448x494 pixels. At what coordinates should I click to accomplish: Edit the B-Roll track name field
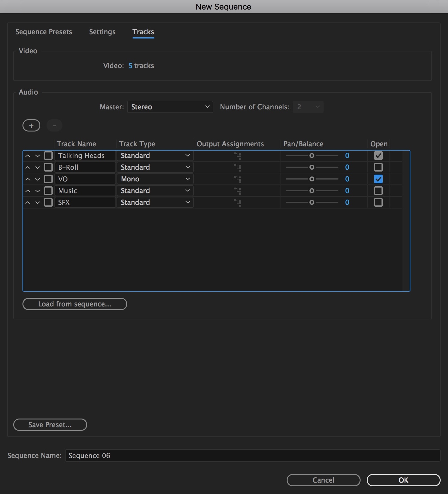click(85, 167)
